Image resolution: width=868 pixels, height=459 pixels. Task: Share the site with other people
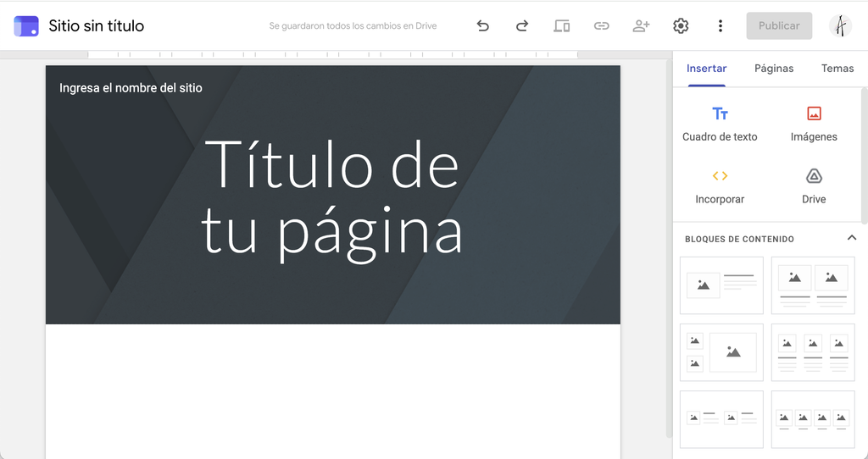pyautogui.click(x=641, y=26)
